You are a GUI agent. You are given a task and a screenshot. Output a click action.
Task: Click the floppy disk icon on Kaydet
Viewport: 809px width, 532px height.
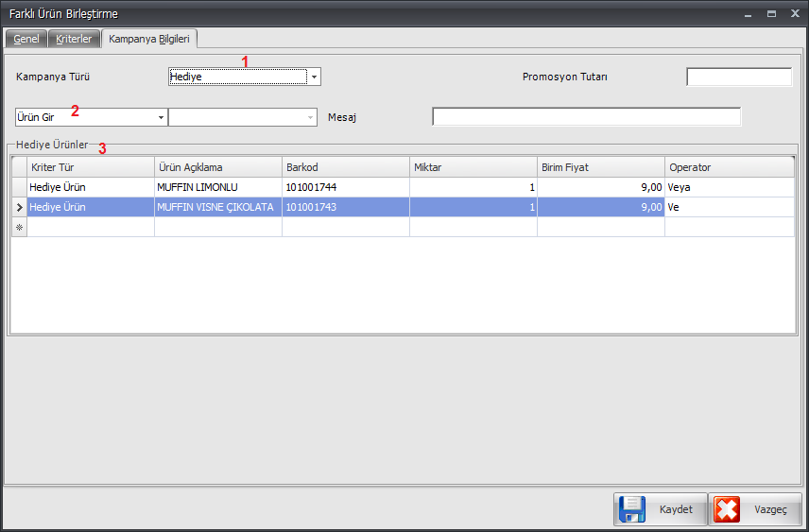pos(631,509)
